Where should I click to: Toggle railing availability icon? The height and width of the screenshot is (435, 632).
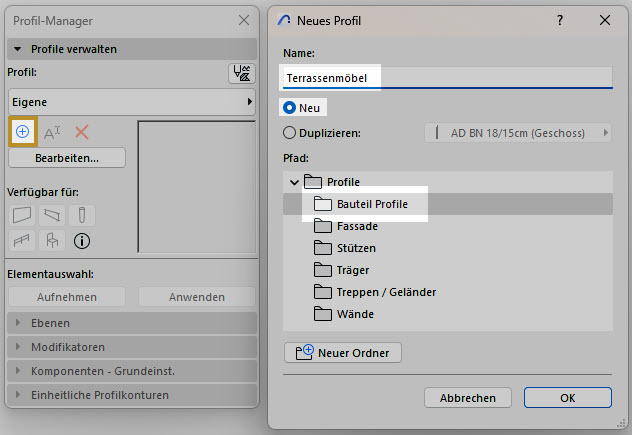tap(22, 241)
